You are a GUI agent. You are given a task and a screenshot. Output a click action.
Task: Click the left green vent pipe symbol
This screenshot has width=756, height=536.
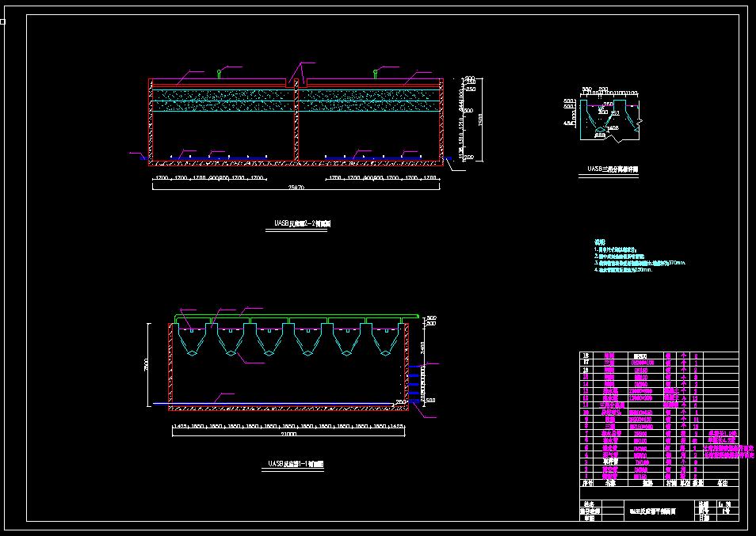(218, 74)
